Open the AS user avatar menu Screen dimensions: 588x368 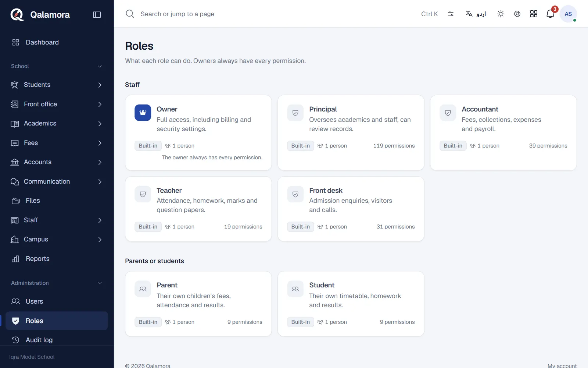568,14
